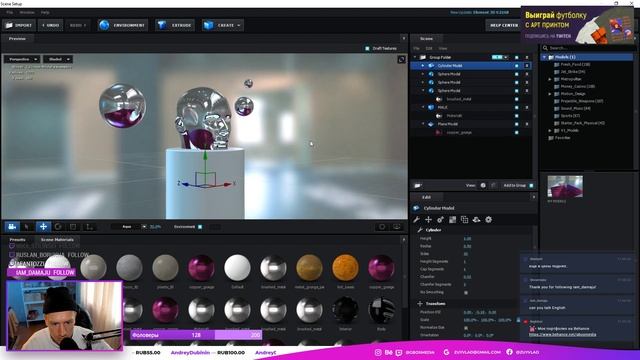Open the View menu in Scene panel
This screenshot has width=640, height=360.
pos(443,49)
